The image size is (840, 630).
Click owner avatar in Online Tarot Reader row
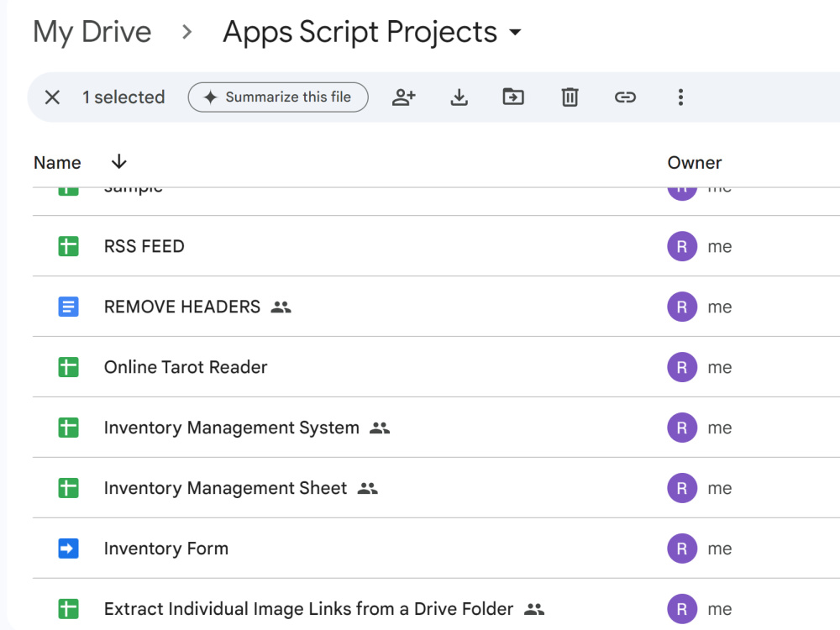click(x=682, y=368)
